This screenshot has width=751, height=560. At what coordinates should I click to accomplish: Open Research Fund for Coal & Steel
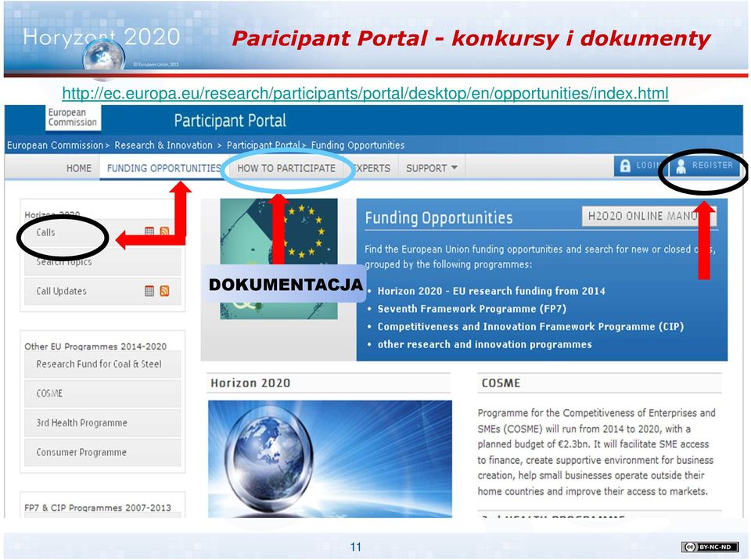click(x=102, y=364)
